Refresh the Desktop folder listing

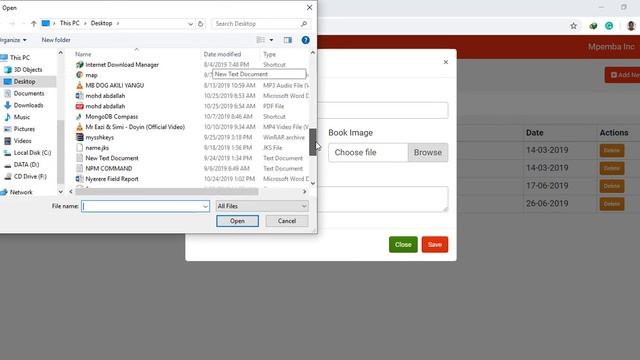coord(200,24)
